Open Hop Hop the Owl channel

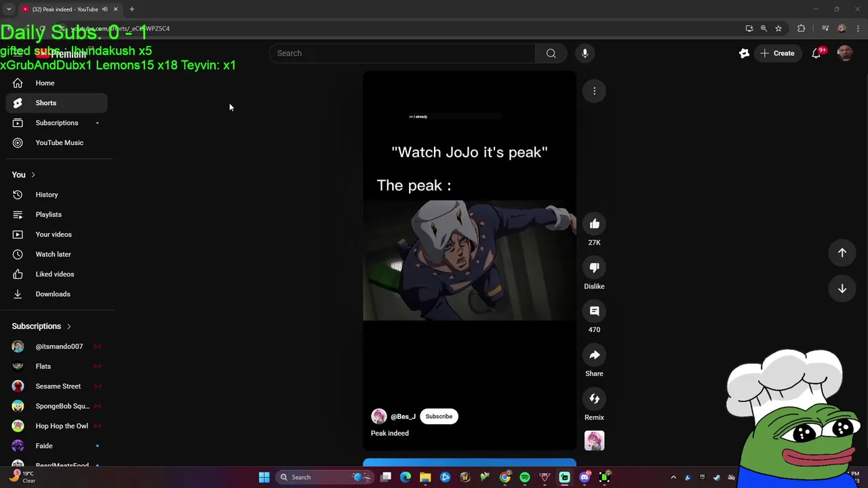tap(57, 426)
